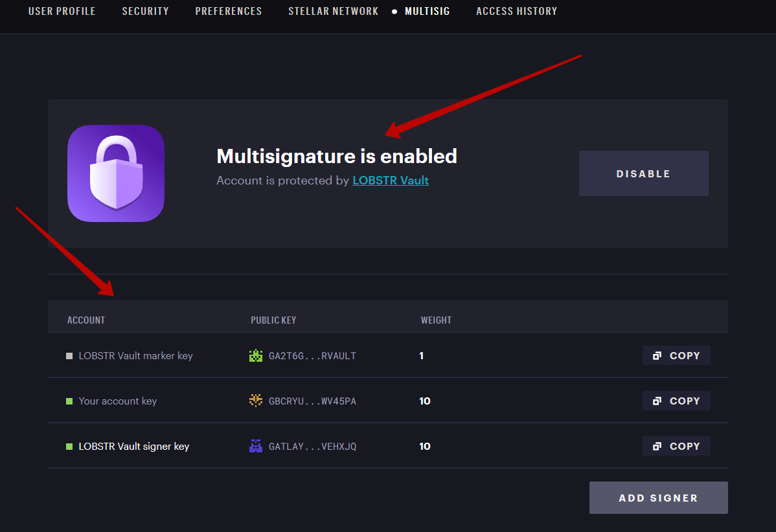The width and height of the screenshot is (776, 532).
Task: Copy the LOBSTR Vault marker key
Action: [676, 355]
